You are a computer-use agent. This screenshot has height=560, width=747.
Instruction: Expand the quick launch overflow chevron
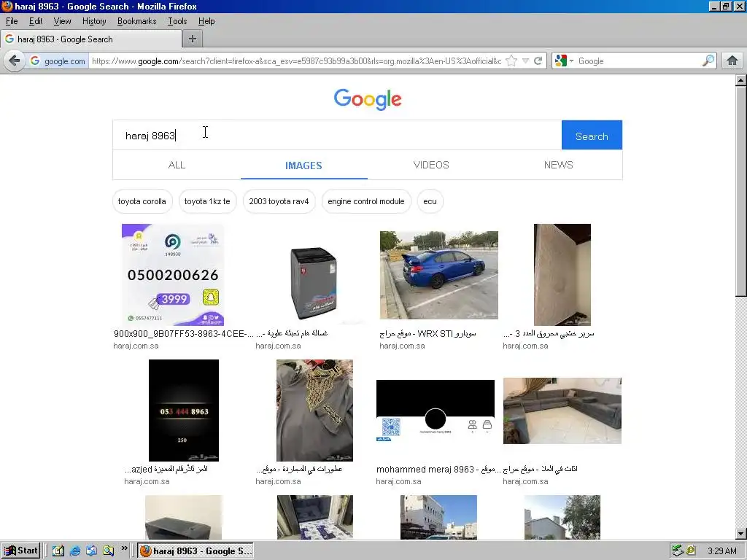(124, 548)
